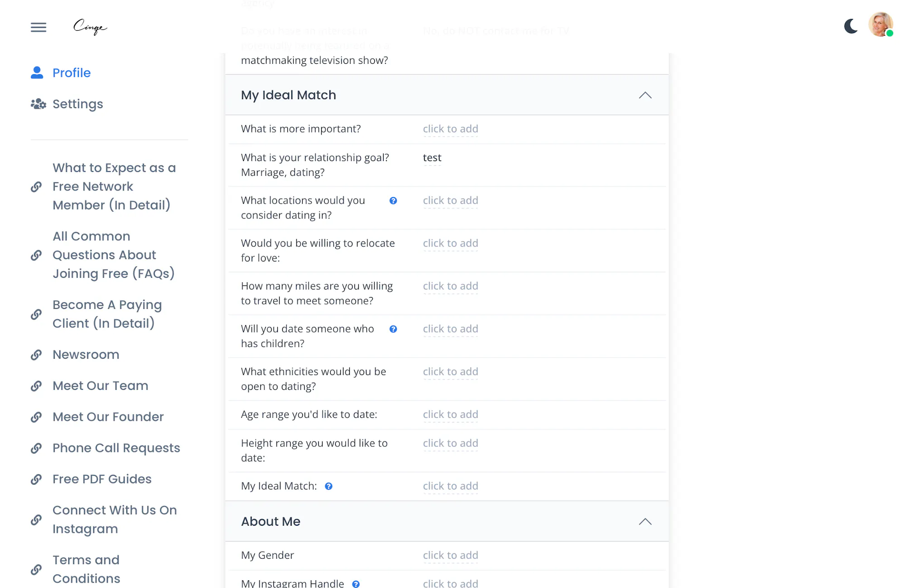Click link icon beside Meet Our Founder
Viewport: 905px width, 588px height.
pos(36,417)
